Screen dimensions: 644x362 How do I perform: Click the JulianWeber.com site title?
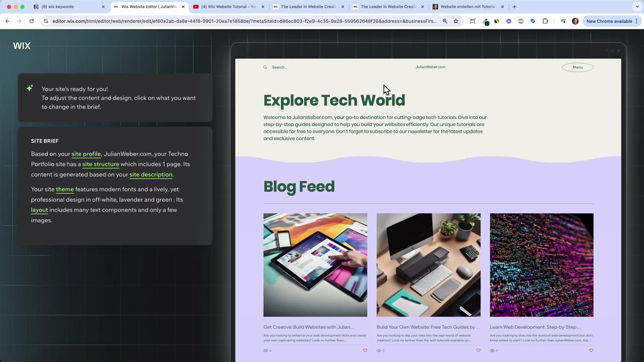430,67
